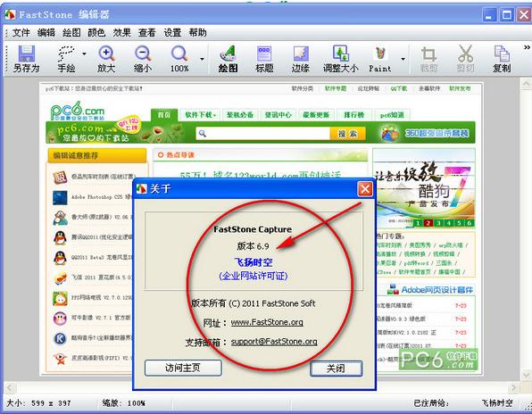Click the horizontal scrollbar right arrow

(x=513, y=387)
